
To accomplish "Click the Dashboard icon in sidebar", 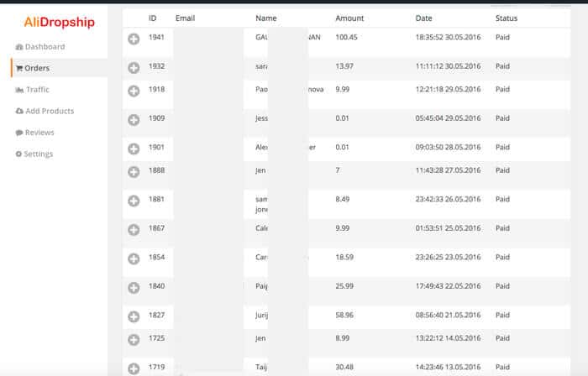I will [19, 47].
